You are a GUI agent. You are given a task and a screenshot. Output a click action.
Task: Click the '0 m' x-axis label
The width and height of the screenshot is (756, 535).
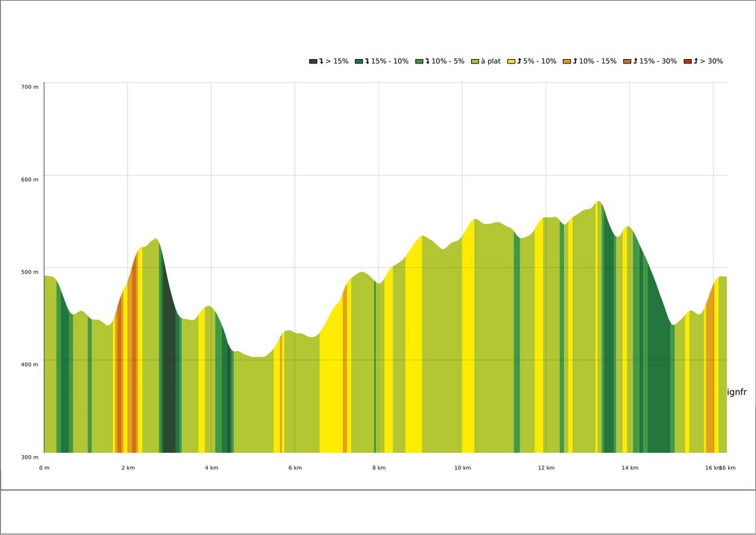pyautogui.click(x=44, y=468)
